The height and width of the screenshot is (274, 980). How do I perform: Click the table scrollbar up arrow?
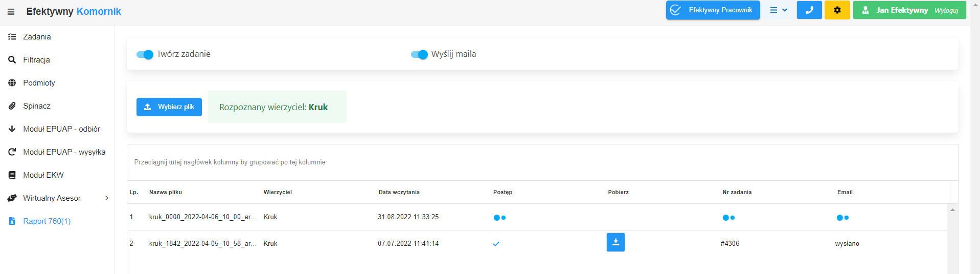(952, 209)
